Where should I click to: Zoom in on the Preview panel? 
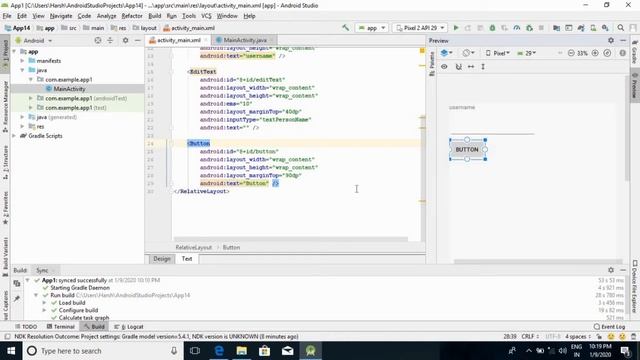(595, 53)
